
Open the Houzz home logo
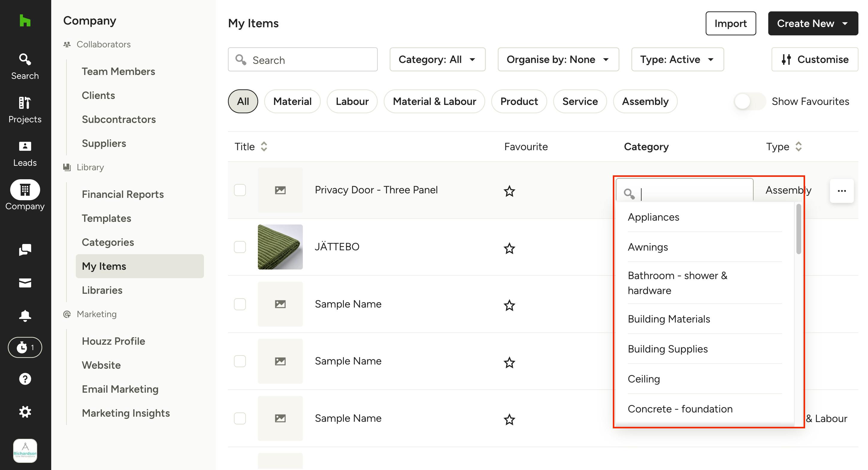(x=25, y=21)
